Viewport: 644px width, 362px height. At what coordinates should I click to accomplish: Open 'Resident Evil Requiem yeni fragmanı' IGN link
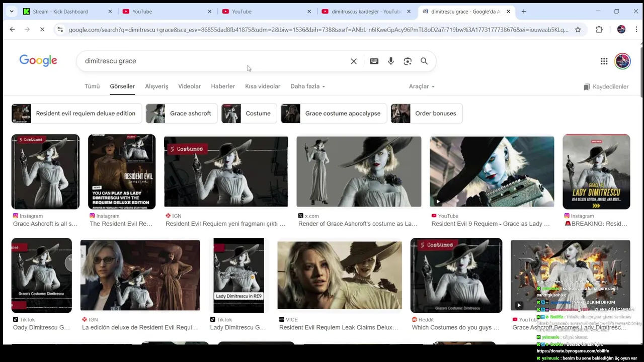pos(225,224)
